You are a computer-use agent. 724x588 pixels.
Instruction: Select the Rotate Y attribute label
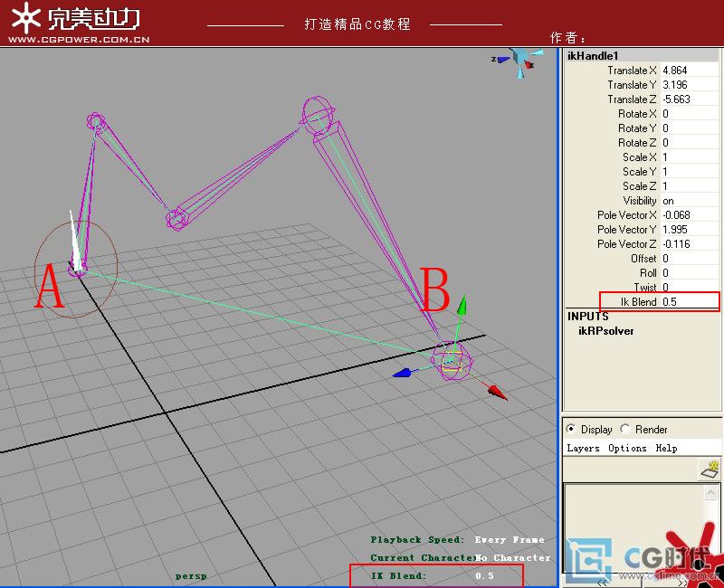pyautogui.click(x=637, y=128)
